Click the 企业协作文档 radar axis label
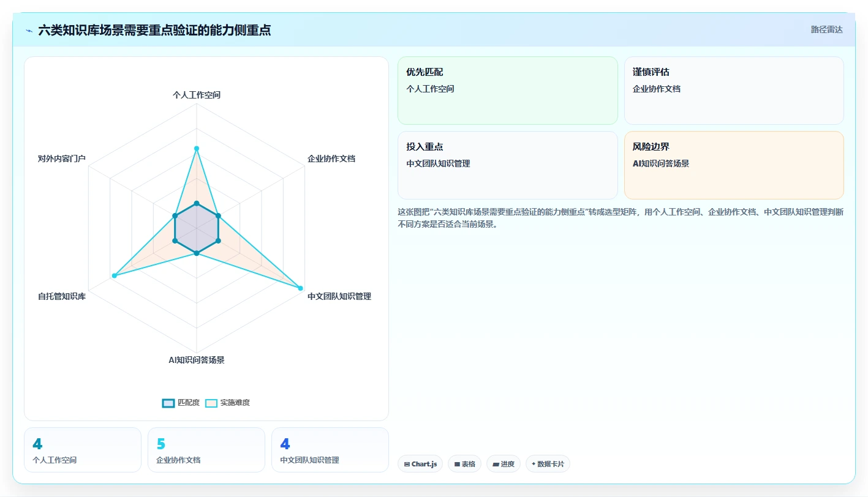868x497 pixels. tap(331, 159)
